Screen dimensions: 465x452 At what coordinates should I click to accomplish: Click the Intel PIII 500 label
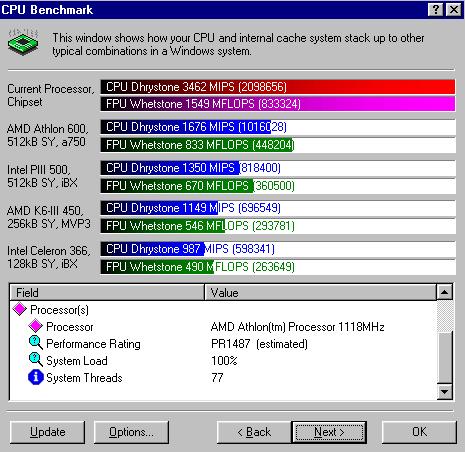point(42,176)
